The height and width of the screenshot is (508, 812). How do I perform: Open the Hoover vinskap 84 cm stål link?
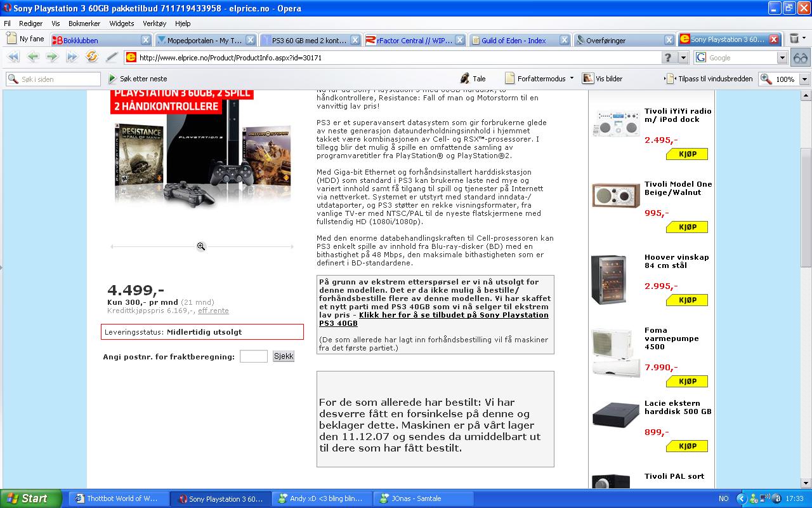(x=677, y=261)
